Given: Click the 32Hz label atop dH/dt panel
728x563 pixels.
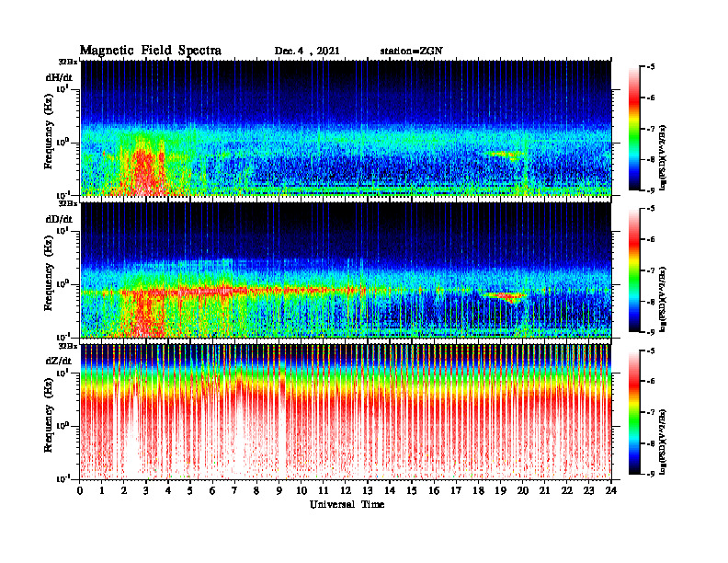Looking at the screenshot, I should coord(68,62).
